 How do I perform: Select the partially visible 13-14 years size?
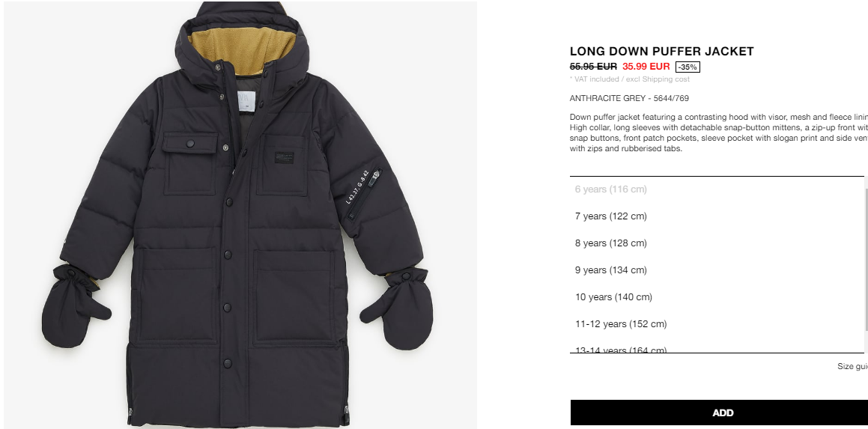pyautogui.click(x=717, y=348)
